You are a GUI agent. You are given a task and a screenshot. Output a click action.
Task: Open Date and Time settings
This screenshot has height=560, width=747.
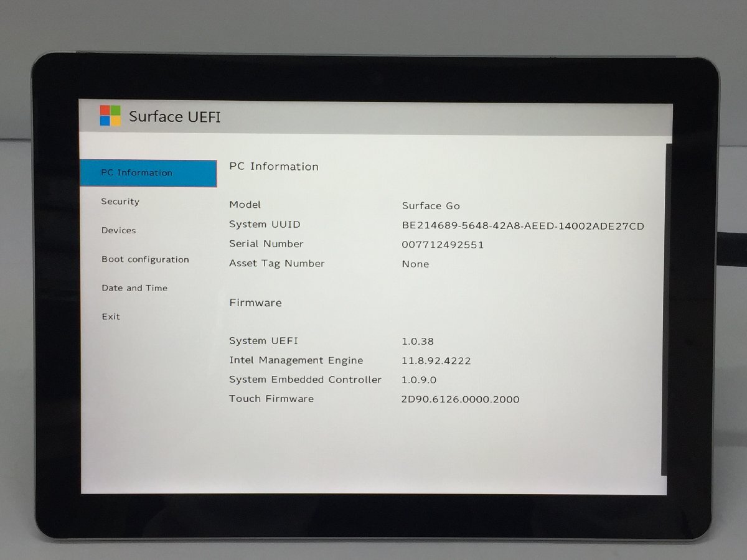134,288
